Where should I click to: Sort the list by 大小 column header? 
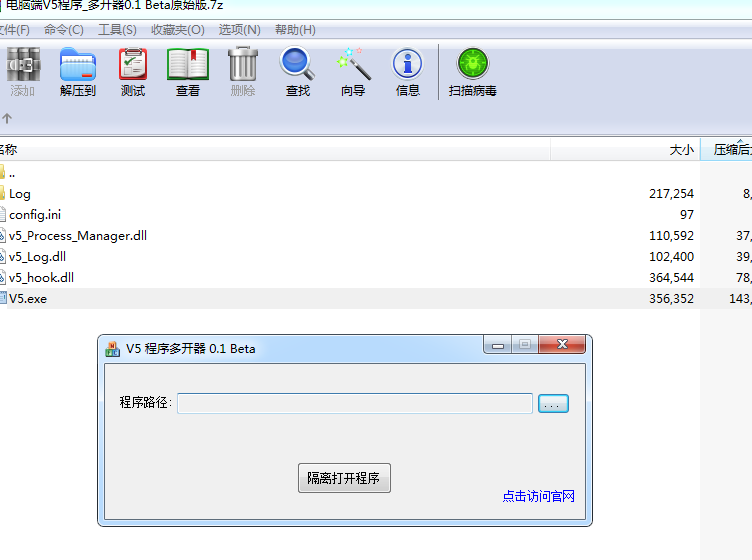(x=625, y=150)
